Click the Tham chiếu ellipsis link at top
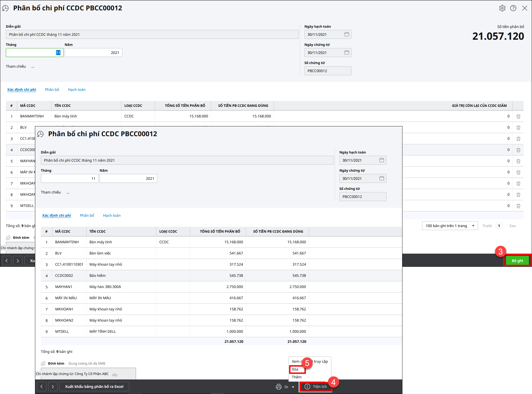The image size is (532, 394). (33, 67)
